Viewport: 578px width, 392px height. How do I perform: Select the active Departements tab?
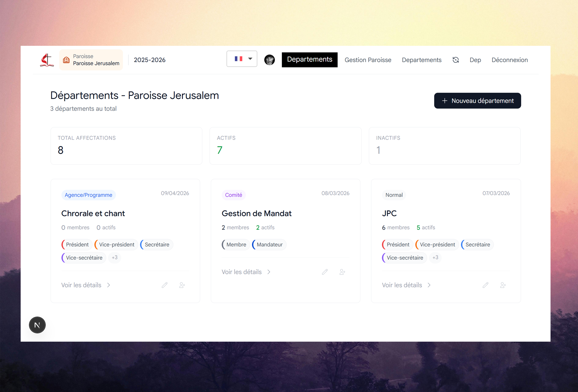coord(309,60)
